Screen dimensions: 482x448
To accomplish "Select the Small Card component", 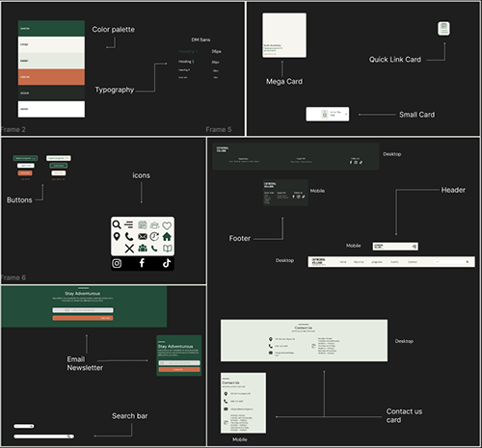I will [328, 114].
